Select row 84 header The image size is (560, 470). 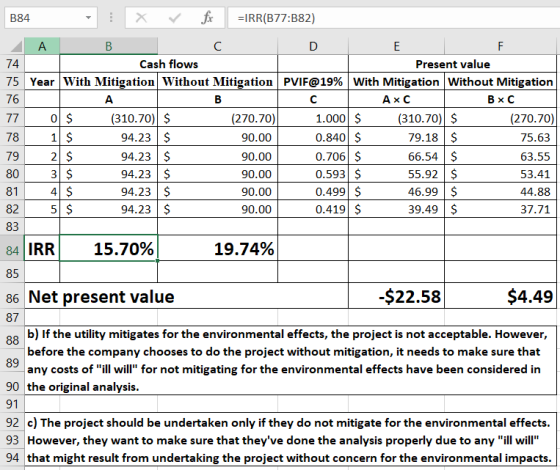(12, 249)
